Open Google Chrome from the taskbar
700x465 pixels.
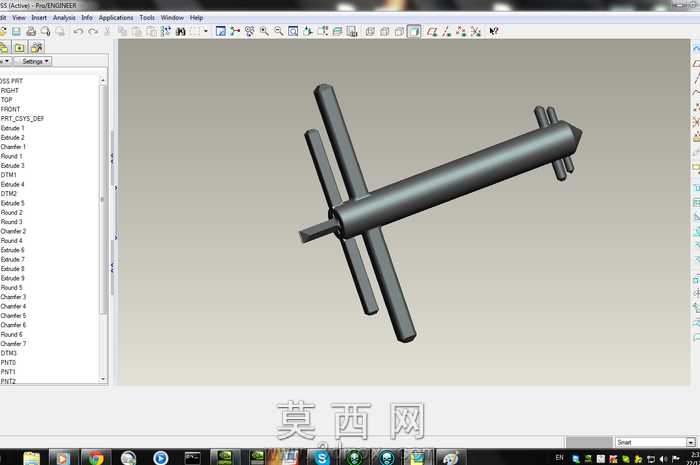tap(96, 458)
